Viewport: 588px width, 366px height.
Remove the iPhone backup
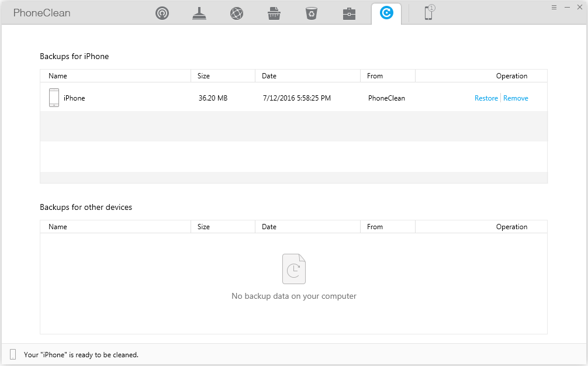click(x=516, y=98)
